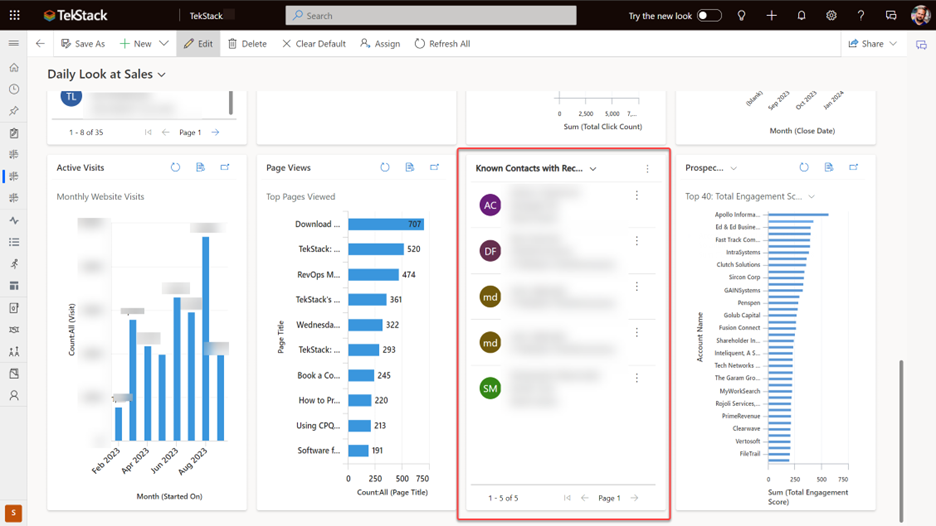Image resolution: width=936 pixels, height=526 pixels.
Task: Click the dashboard vertical scrollbar
Action: coord(901,441)
